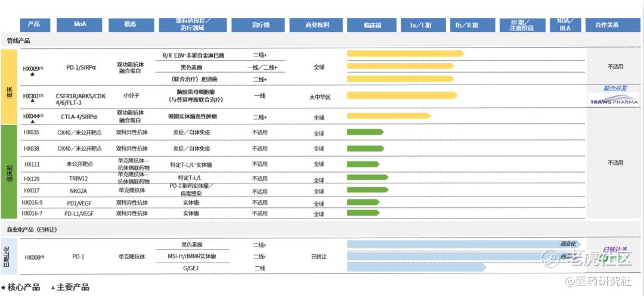
Task: Click the 产品 column header
Action: click(35, 25)
